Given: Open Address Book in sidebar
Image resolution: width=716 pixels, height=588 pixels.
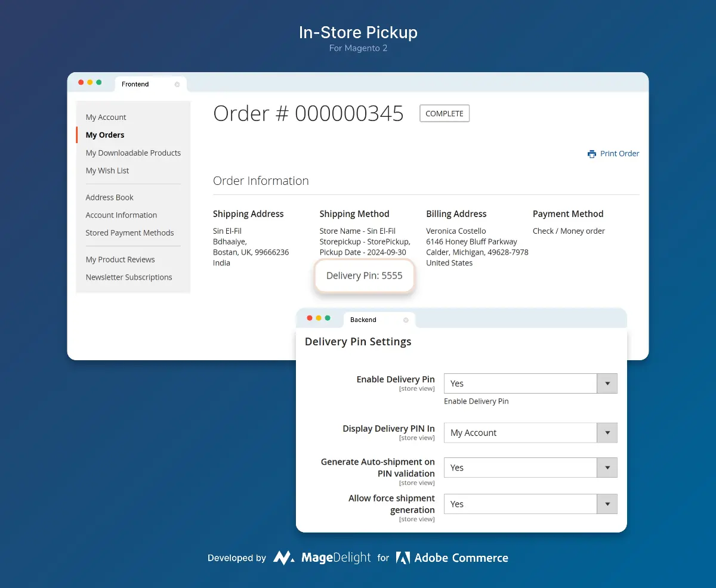Looking at the screenshot, I should [110, 197].
